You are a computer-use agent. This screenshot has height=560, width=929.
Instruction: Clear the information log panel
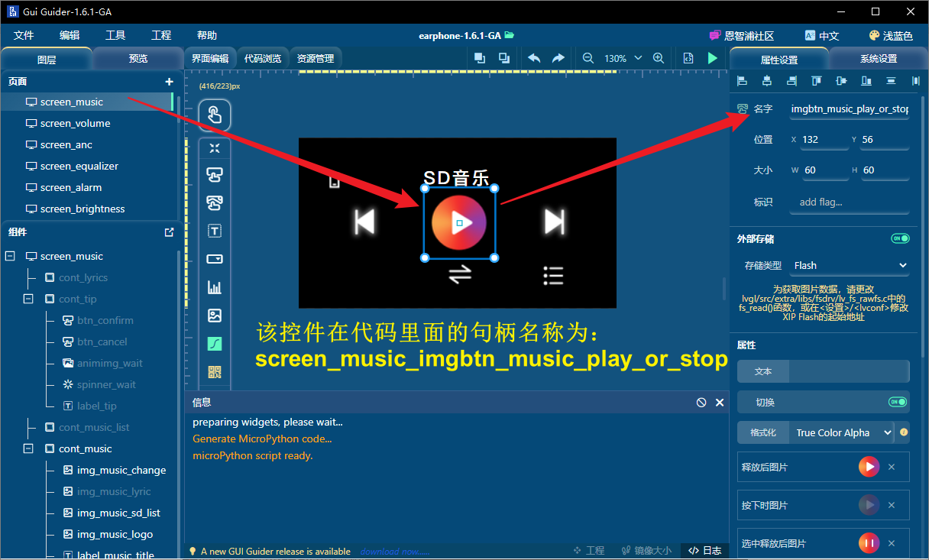tap(701, 403)
